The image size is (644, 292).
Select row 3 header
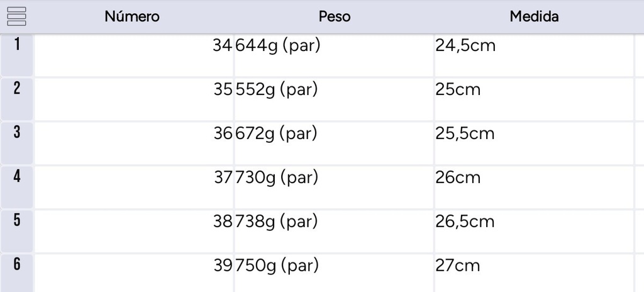pyautogui.click(x=16, y=143)
